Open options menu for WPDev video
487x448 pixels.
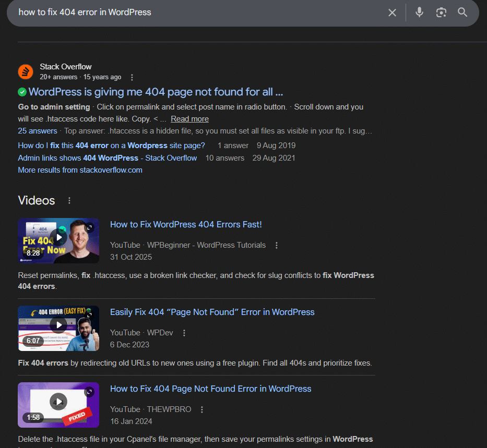[x=184, y=333]
